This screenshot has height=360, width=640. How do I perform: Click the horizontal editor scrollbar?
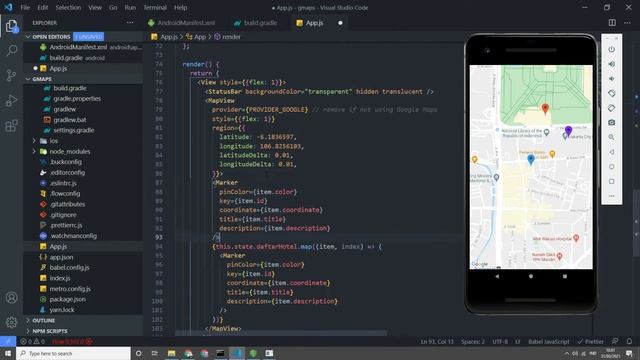[x=281, y=333]
